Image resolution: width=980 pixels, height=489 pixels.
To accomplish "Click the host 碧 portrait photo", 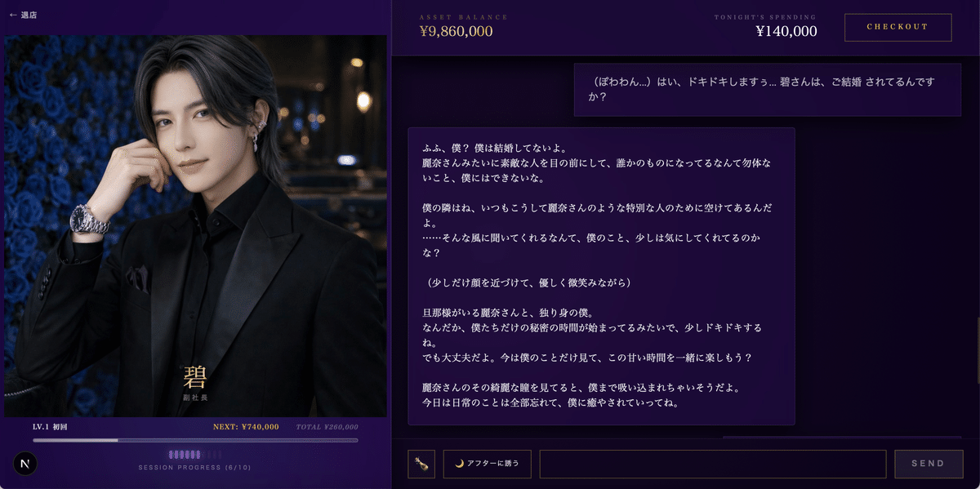I will click(195, 226).
